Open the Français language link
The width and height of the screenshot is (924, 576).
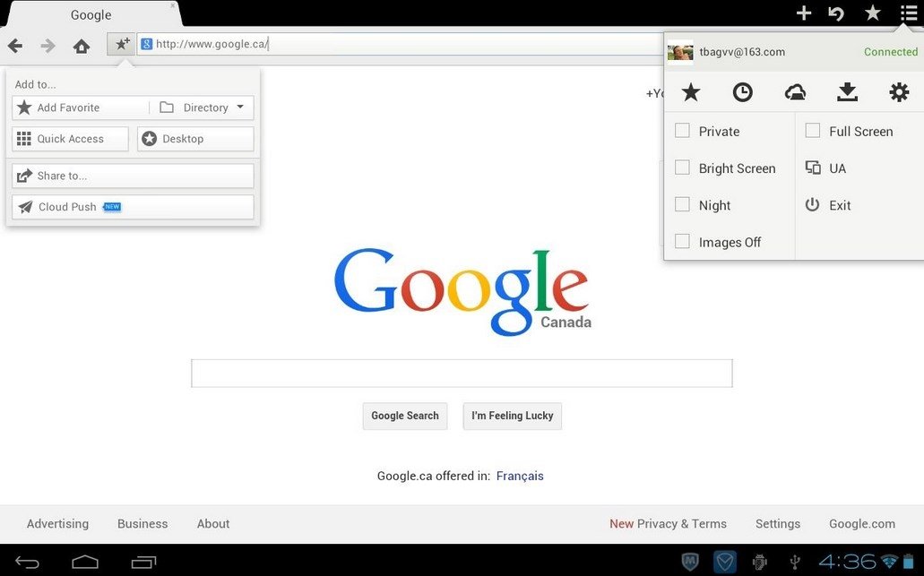[x=520, y=476]
